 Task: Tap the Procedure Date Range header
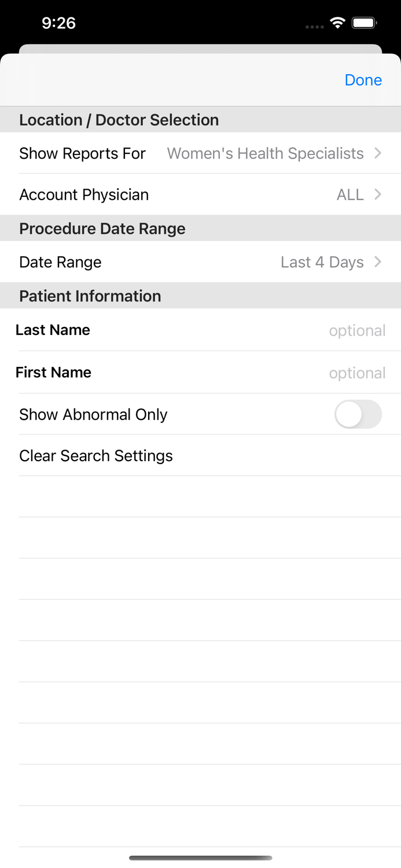point(102,228)
